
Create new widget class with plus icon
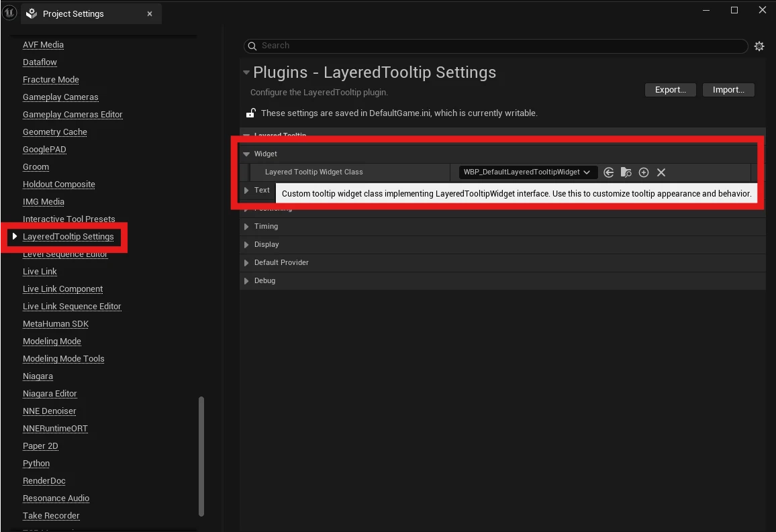643,172
